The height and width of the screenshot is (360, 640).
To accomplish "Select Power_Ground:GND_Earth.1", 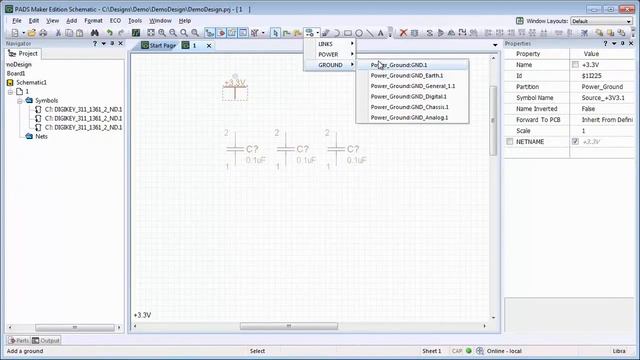I will pyautogui.click(x=413, y=76).
